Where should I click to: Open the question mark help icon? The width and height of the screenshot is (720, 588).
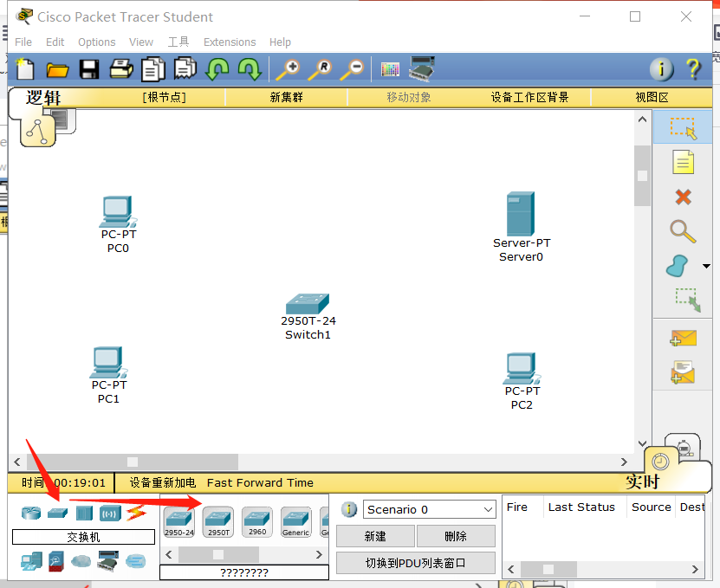[694, 69]
